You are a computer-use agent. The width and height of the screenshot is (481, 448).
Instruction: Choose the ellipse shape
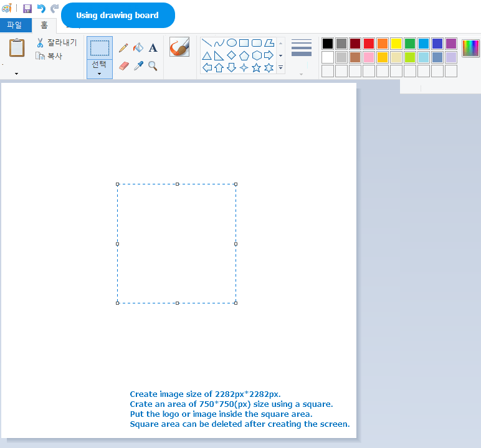click(x=231, y=43)
